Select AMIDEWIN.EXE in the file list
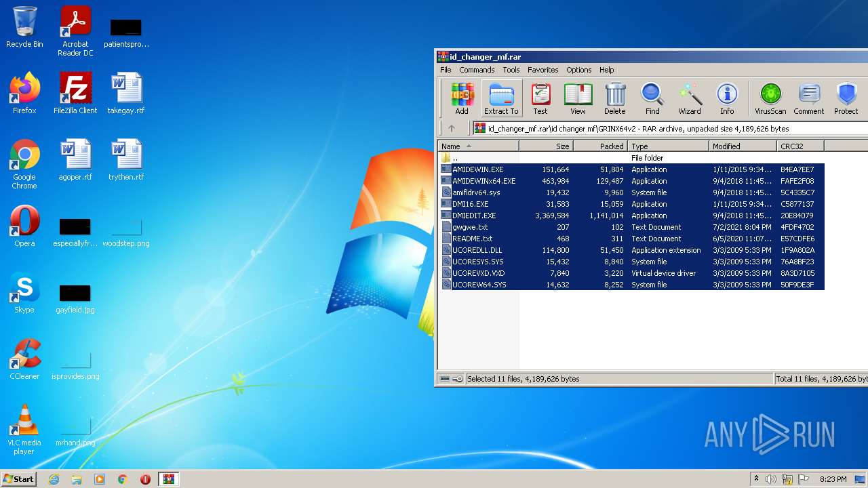The height and width of the screenshot is (488, 868). [631, 169]
